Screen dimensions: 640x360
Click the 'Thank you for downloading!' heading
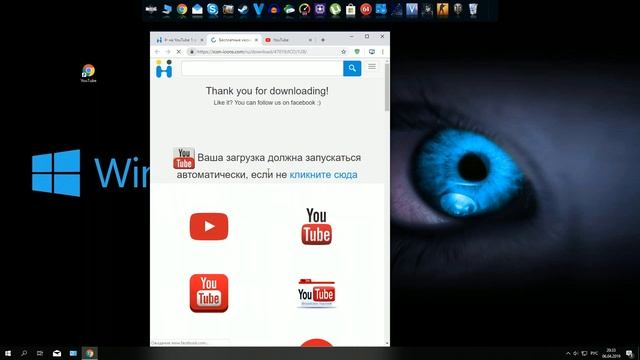click(267, 91)
